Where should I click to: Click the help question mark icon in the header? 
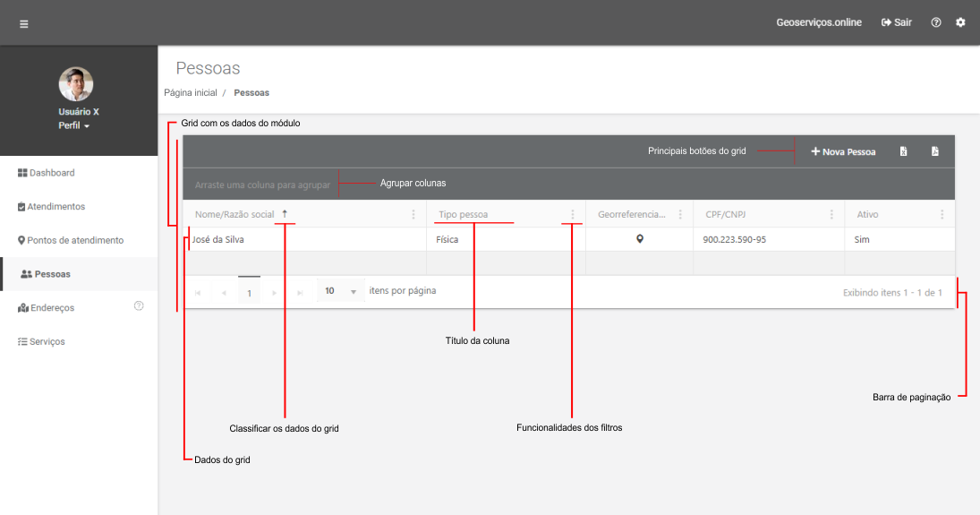click(936, 22)
